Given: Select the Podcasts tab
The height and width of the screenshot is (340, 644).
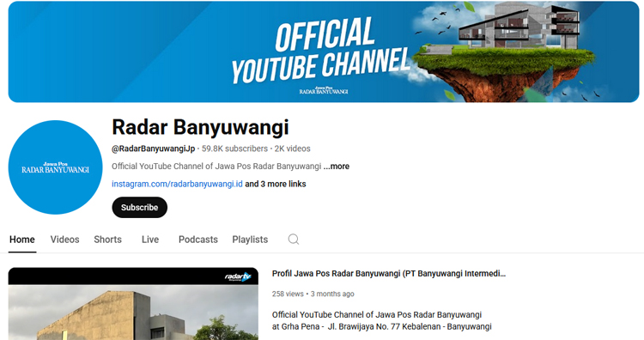Looking at the screenshot, I should coord(198,240).
